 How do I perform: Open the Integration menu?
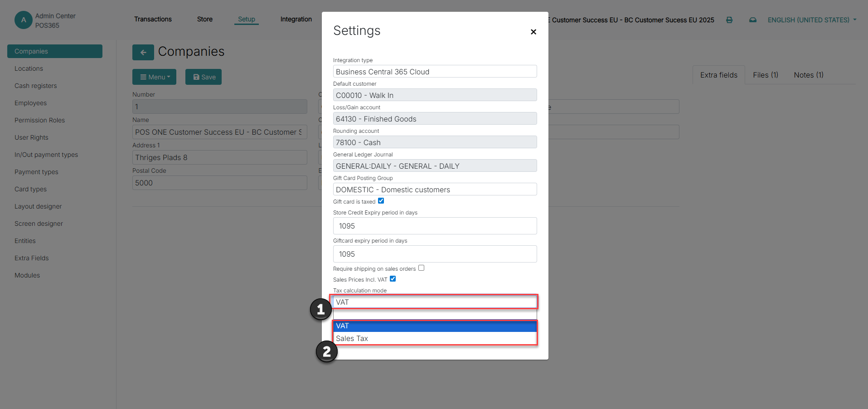click(x=296, y=19)
